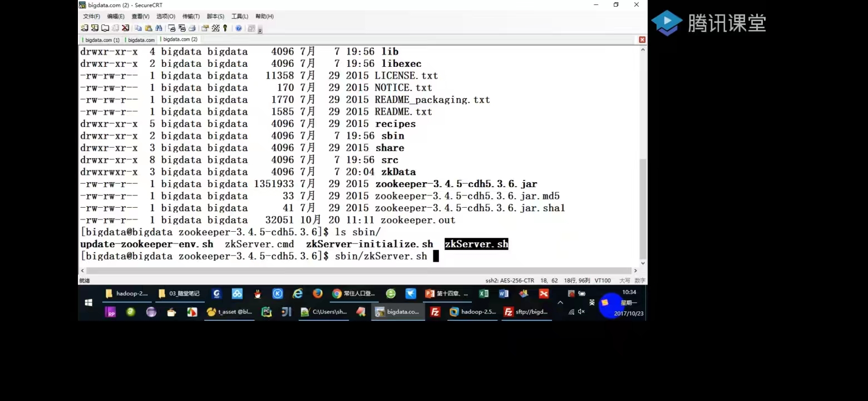The height and width of the screenshot is (401, 868).
Task: Open the Word taskbar icon
Action: pos(504,294)
